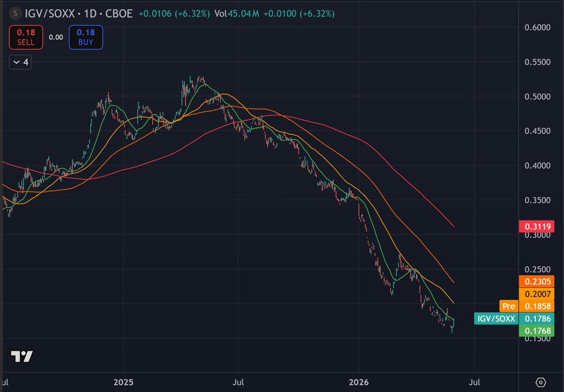
Task: Click the symbol logo icon beside IGV/SOXX
Action: point(15,14)
